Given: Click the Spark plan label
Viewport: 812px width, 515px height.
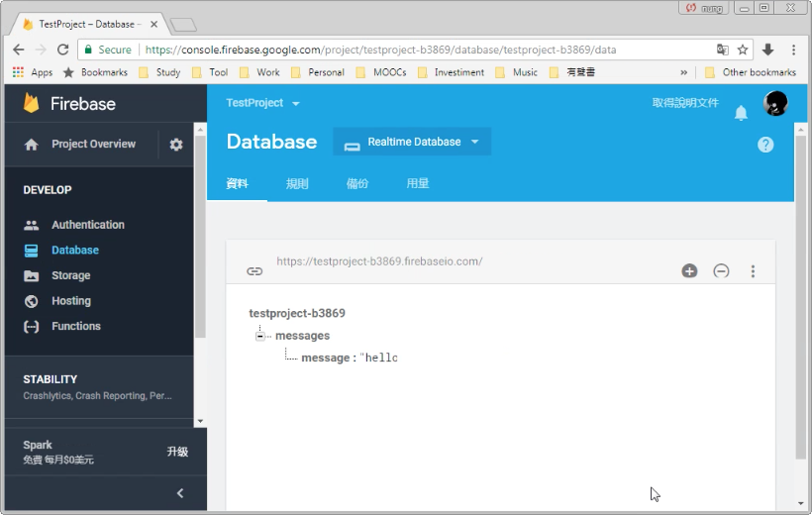Looking at the screenshot, I should [x=38, y=445].
